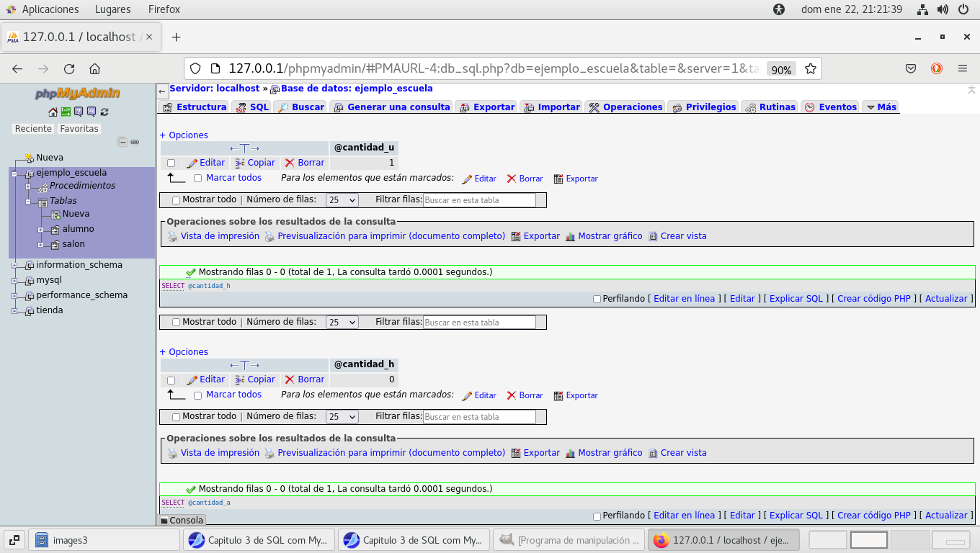980x553 pixels.
Task: Expand the information_schema database node
Action: point(14,265)
